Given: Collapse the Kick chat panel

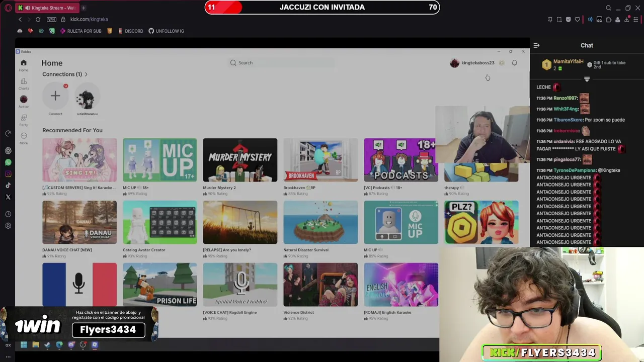Looking at the screenshot, I should pyautogui.click(x=536, y=45).
